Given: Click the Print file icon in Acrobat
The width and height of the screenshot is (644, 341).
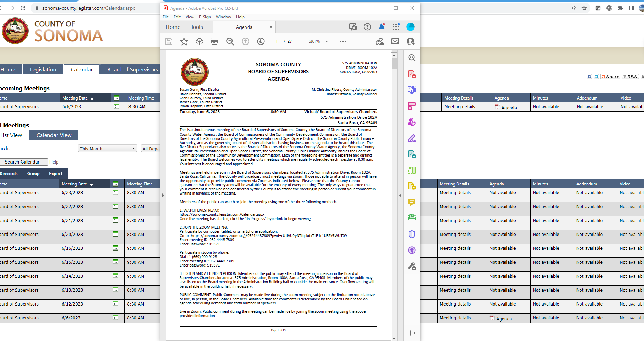Looking at the screenshot, I should (x=214, y=41).
